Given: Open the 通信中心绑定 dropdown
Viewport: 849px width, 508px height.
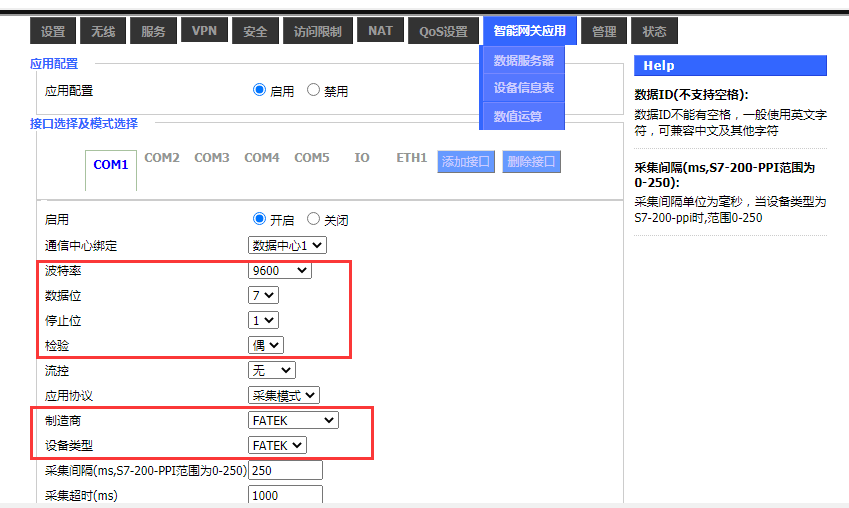Looking at the screenshot, I should coord(287,245).
